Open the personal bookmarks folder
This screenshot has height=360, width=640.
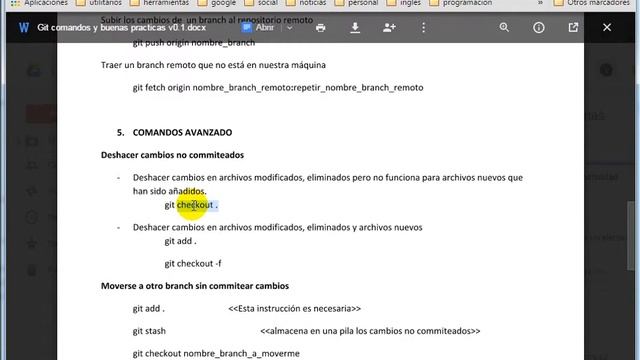pos(356,3)
